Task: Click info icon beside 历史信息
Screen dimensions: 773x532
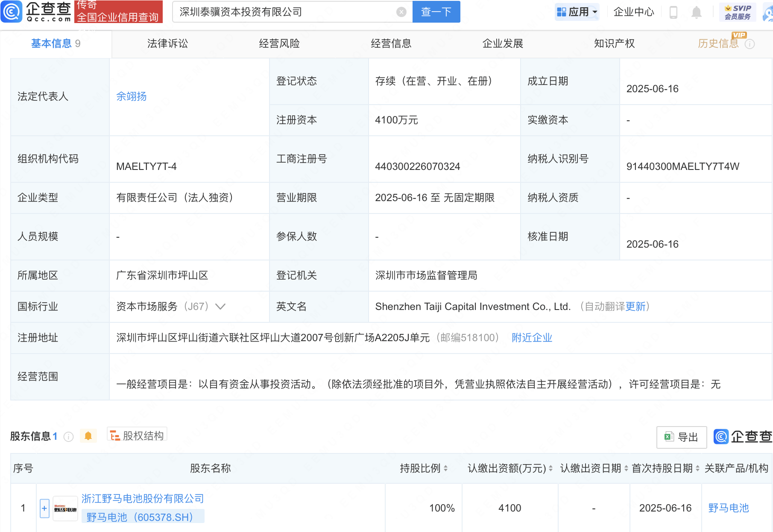Action: pos(750,44)
